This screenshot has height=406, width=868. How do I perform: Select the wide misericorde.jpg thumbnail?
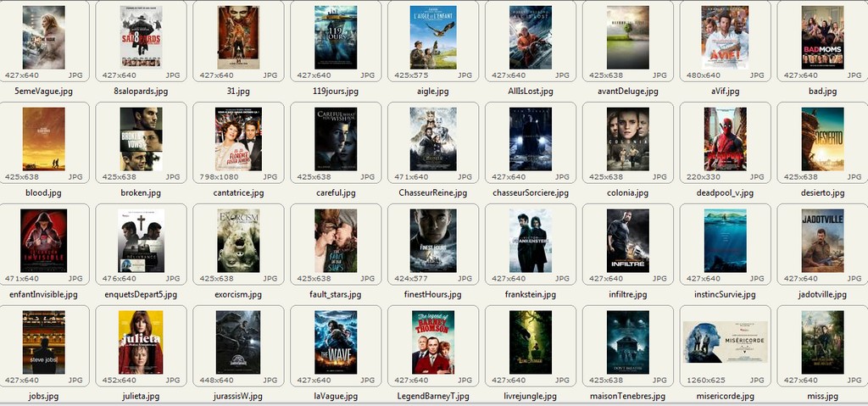click(726, 342)
